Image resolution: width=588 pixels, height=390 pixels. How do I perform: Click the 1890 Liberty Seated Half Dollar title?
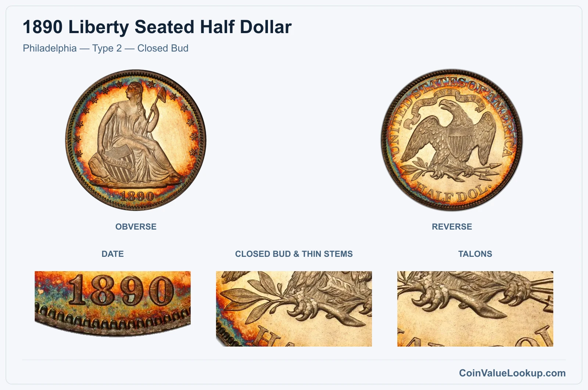click(x=157, y=27)
